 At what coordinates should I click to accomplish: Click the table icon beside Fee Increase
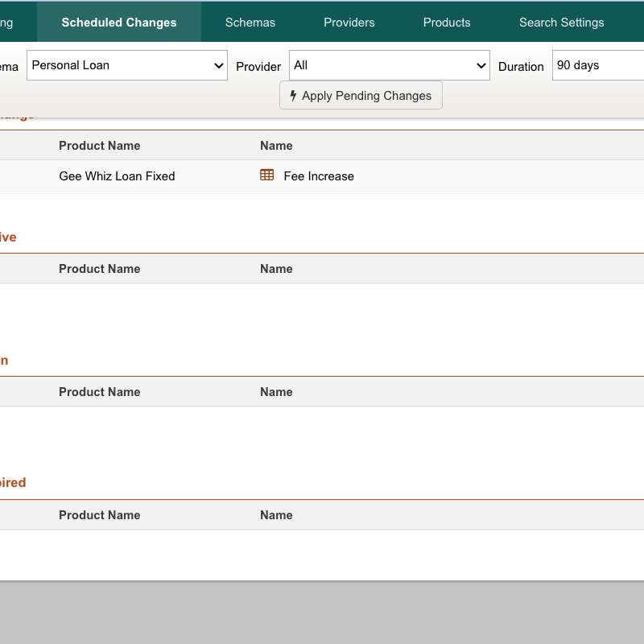click(x=267, y=175)
